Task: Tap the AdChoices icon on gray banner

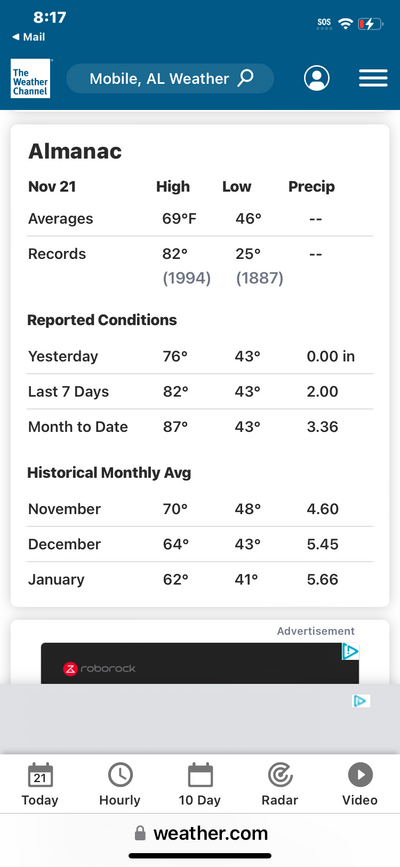Action: 361,701
